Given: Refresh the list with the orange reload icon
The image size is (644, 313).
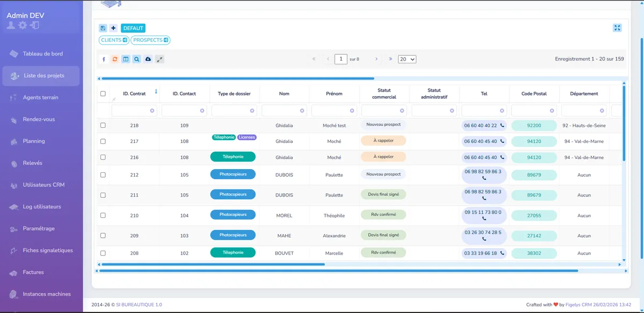Looking at the screenshot, I should 114,59.
